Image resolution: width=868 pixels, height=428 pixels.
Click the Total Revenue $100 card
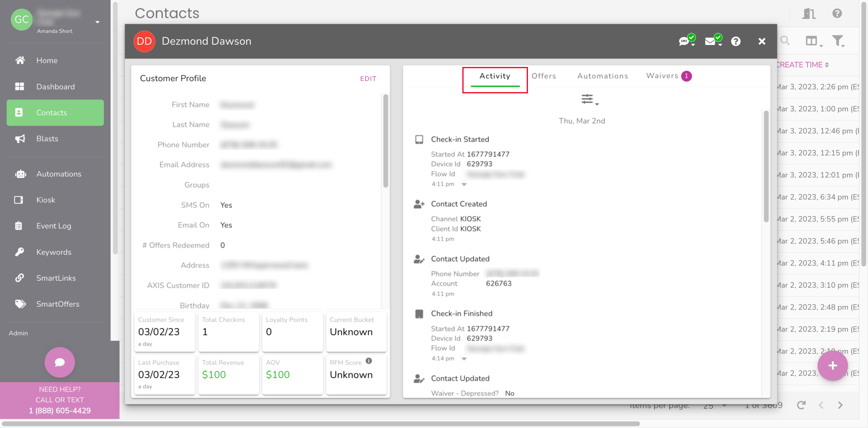pyautogui.click(x=228, y=374)
